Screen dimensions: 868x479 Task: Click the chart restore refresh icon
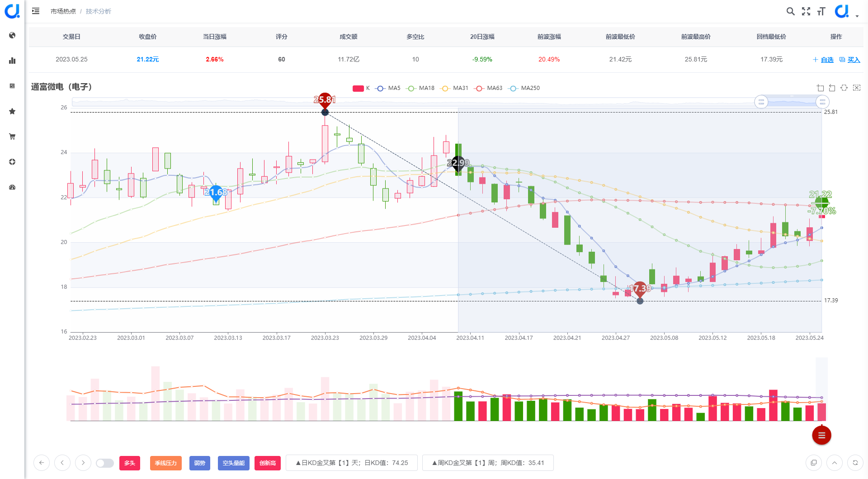tap(844, 88)
